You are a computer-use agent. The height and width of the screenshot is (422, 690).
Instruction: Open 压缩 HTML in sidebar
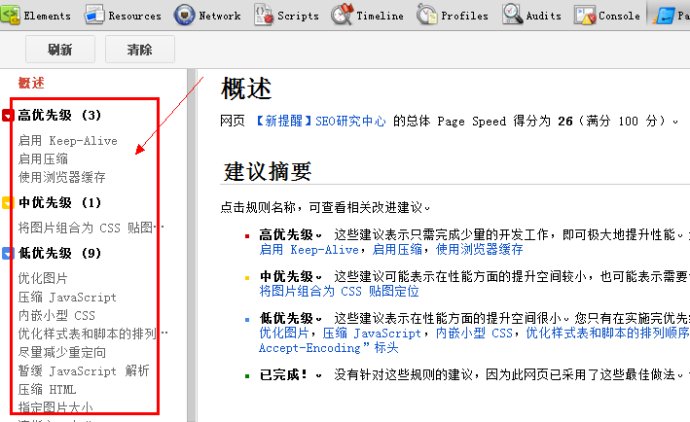coord(47,389)
